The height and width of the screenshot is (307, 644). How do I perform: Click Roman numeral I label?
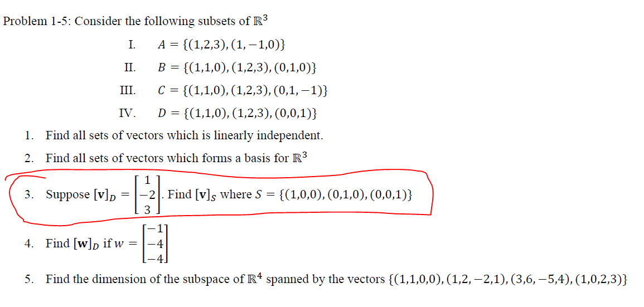click(132, 45)
